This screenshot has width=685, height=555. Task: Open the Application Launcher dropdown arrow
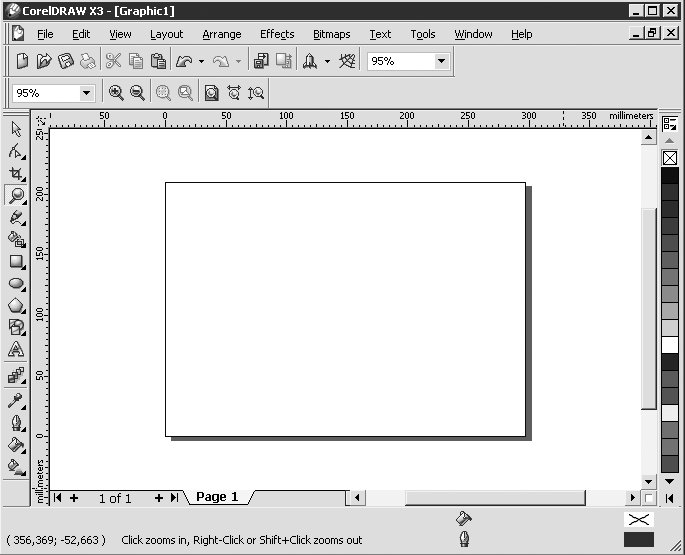327,61
